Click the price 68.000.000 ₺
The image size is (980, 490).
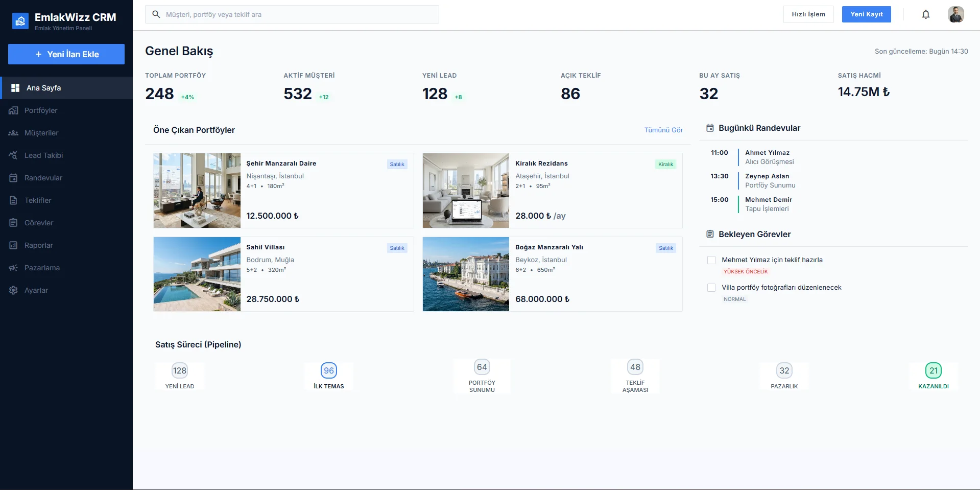coord(542,299)
